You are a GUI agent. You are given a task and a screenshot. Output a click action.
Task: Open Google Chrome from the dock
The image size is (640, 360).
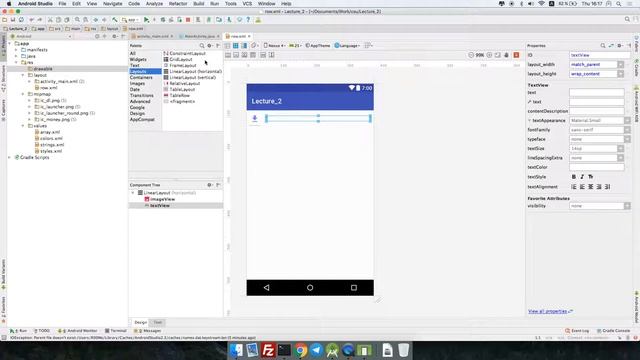tap(300, 350)
